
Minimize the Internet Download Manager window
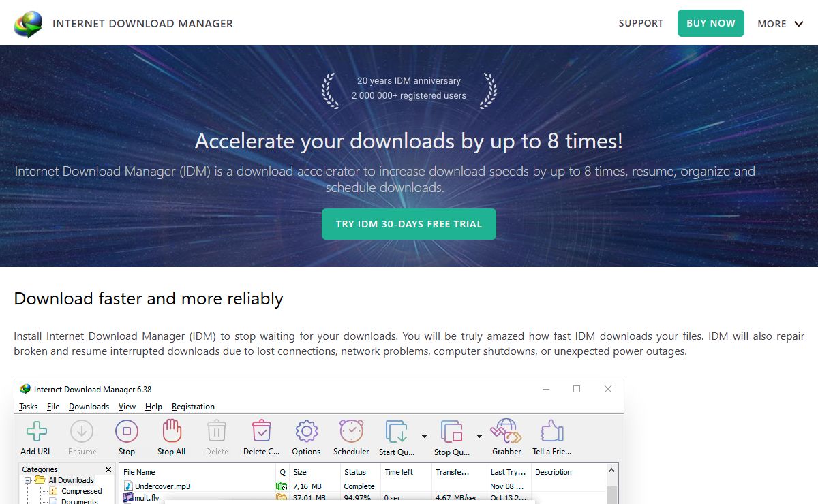click(546, 389)
